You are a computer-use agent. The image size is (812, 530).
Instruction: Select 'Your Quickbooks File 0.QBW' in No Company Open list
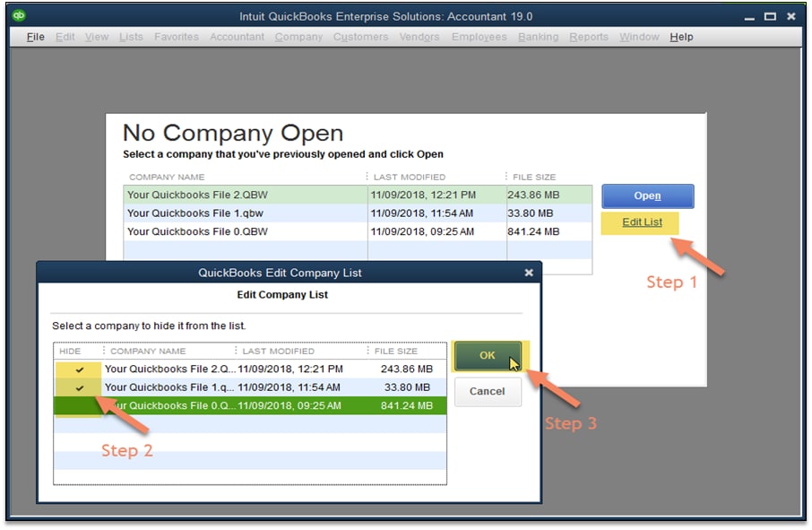[358, 231]
